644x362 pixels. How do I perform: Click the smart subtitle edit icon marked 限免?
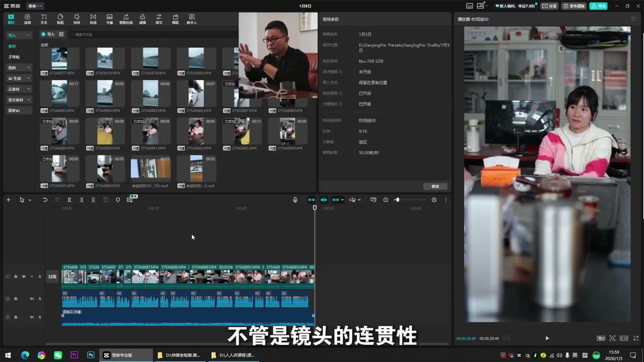click(x=130, y=200)
